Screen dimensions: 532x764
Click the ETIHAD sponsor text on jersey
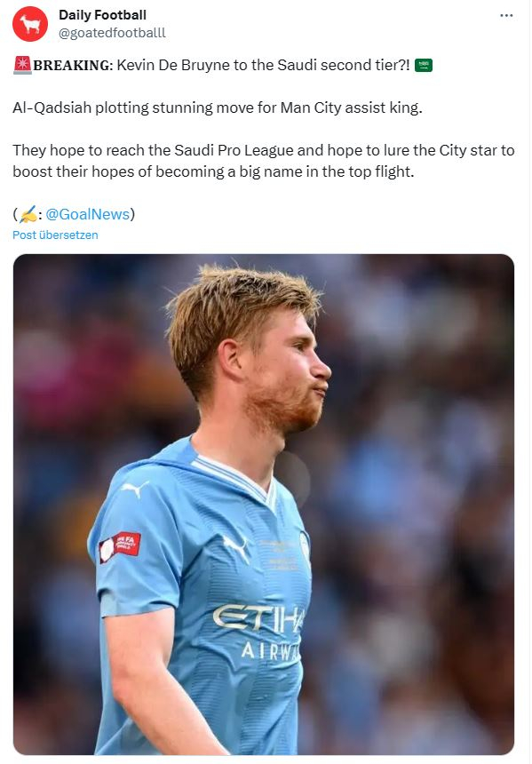(259, 617)
